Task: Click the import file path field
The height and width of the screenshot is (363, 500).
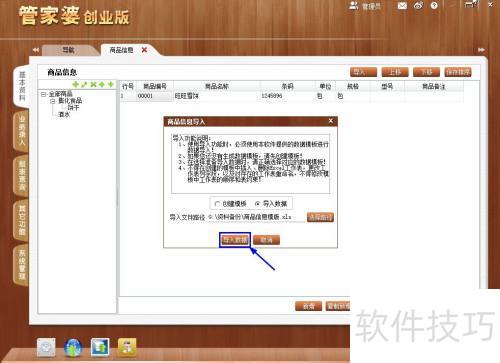Action: click(256, 217)
